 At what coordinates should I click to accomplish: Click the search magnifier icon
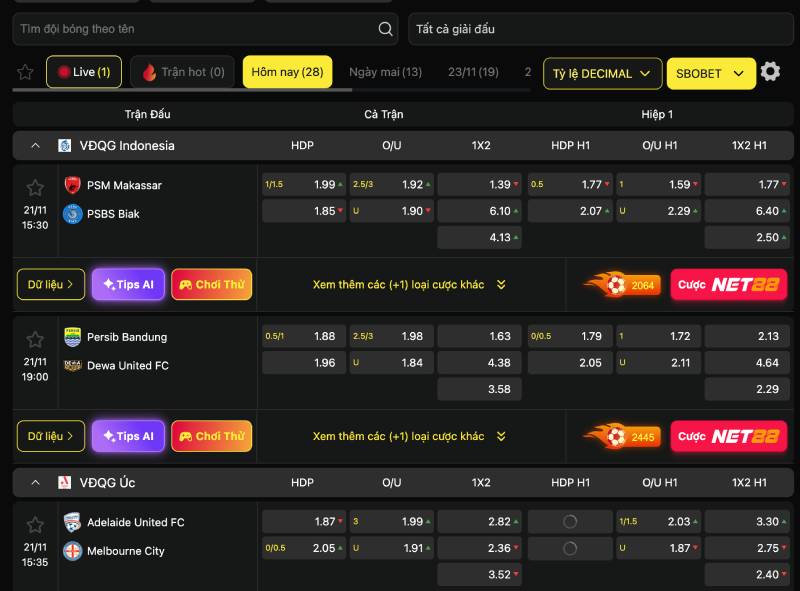click(x=386, y=29)
